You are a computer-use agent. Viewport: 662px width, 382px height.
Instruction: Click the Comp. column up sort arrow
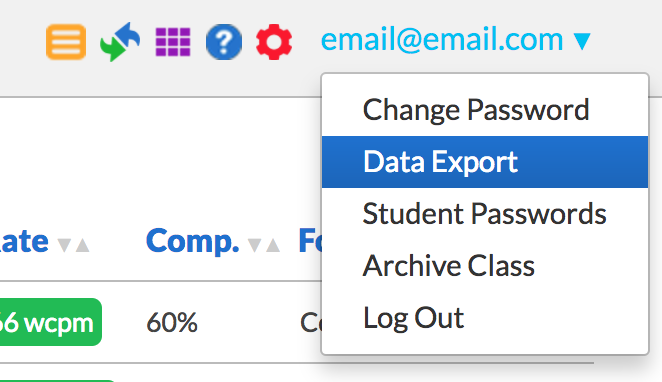click(273, 245)
